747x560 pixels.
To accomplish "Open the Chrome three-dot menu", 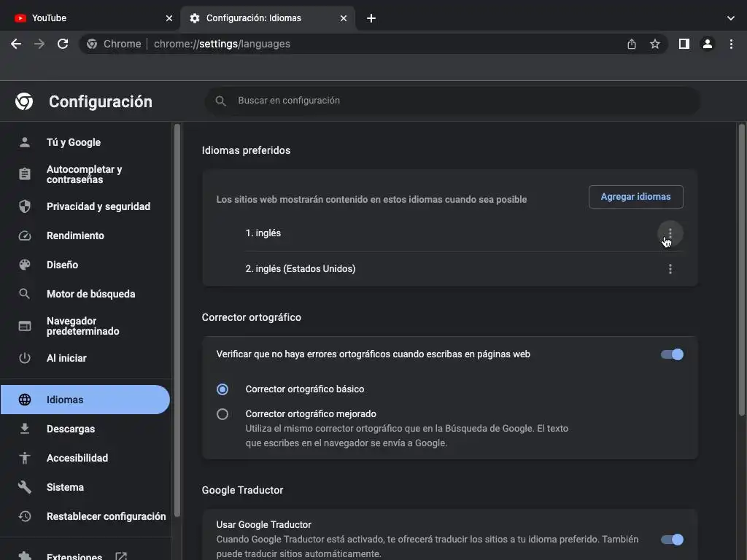I will pyautogui.click(x=731, y=44).
